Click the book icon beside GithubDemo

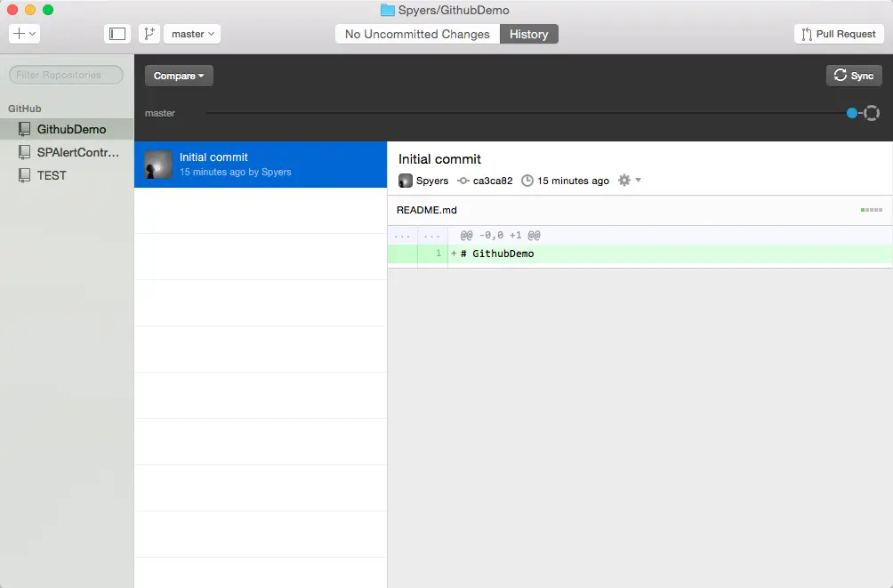[25, 129]
